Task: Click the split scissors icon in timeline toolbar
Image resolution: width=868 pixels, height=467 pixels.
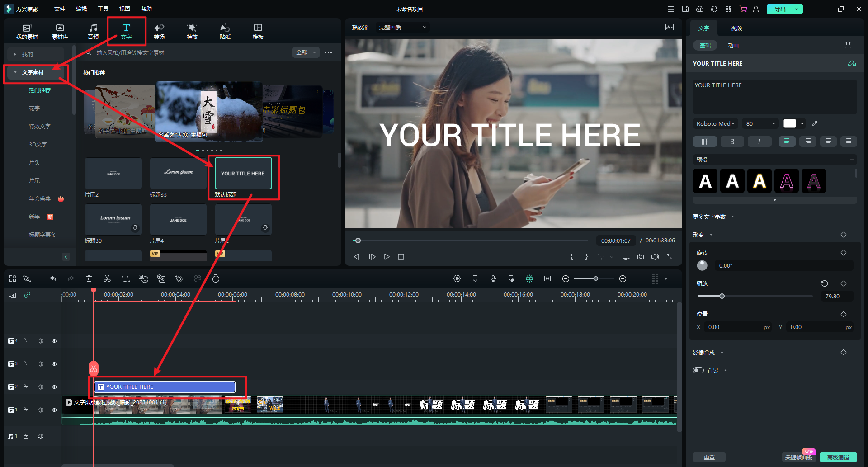Action: (107, 279)
